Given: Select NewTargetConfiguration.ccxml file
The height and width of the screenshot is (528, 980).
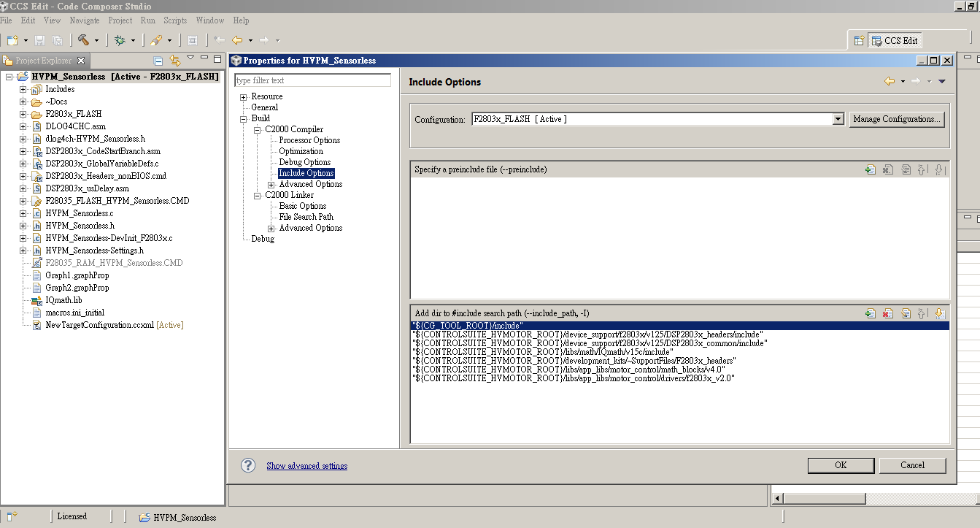Looking at the screenshot, I should click(x=100, y=325).
